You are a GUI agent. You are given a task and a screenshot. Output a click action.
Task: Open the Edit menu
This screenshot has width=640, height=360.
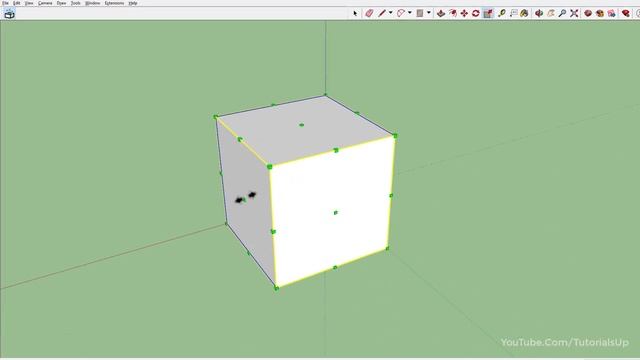pos(16,3)
